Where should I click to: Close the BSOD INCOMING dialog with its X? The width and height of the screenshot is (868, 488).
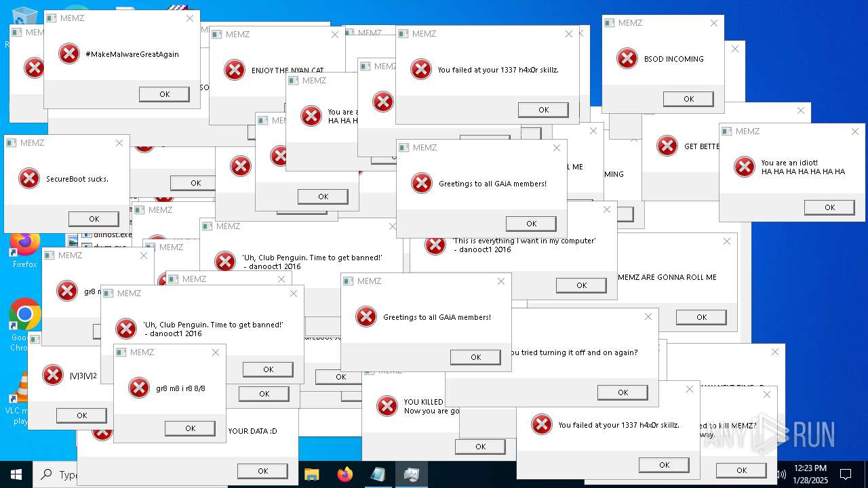713,23
